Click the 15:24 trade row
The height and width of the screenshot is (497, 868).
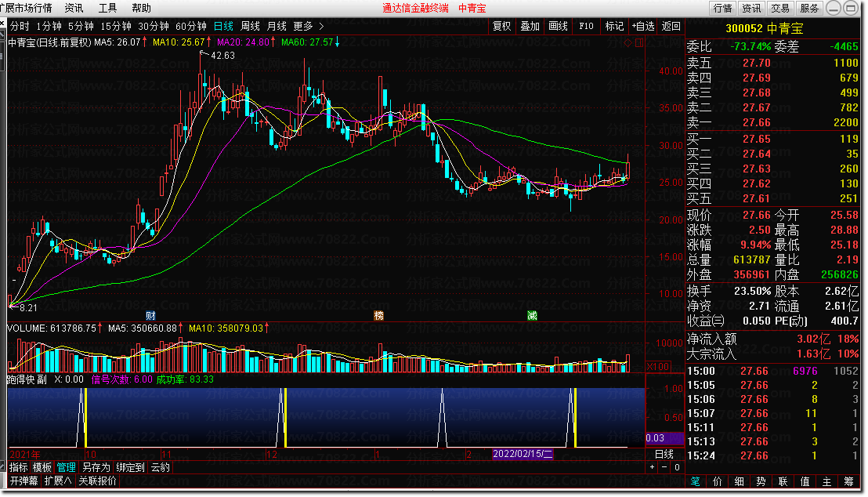(772, 455)
